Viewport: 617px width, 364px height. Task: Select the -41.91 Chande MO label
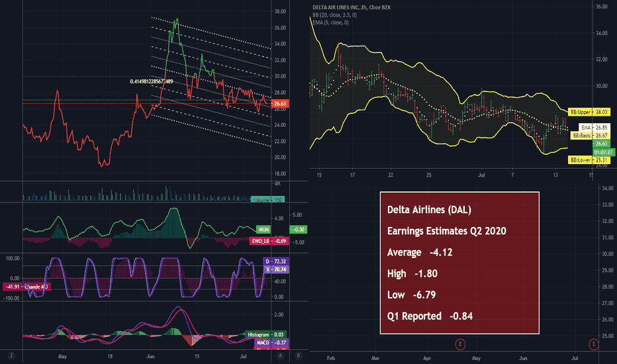click(x=26, y=287)
